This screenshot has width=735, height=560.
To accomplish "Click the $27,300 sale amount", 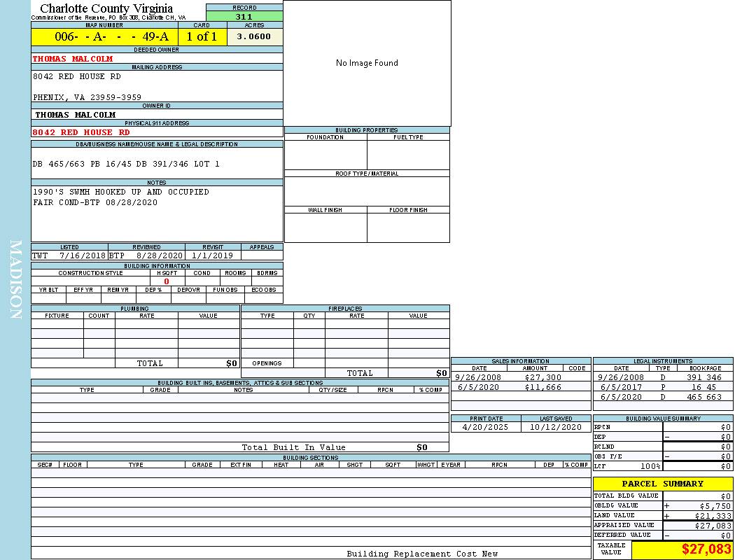I will 543,377.
